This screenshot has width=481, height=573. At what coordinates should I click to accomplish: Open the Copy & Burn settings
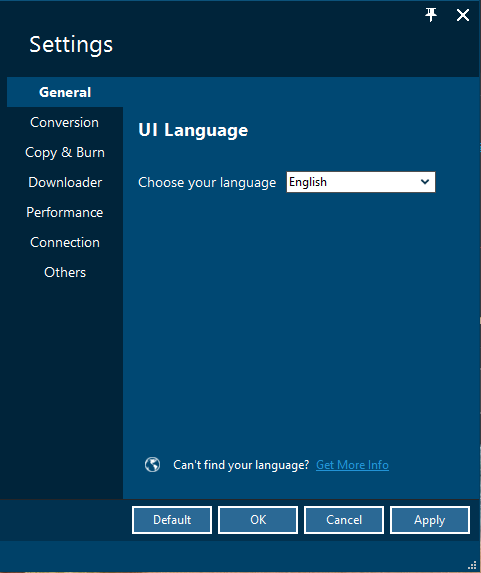click(x=65, y=152)
